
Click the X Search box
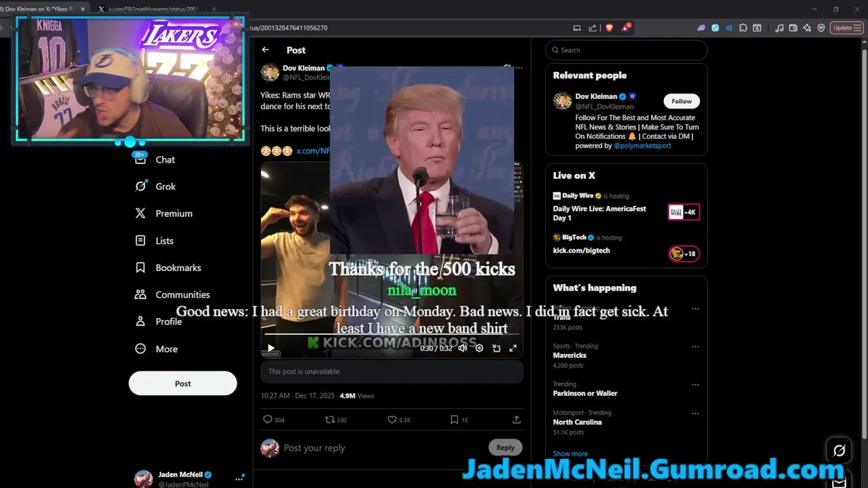(x=627, y=50)
